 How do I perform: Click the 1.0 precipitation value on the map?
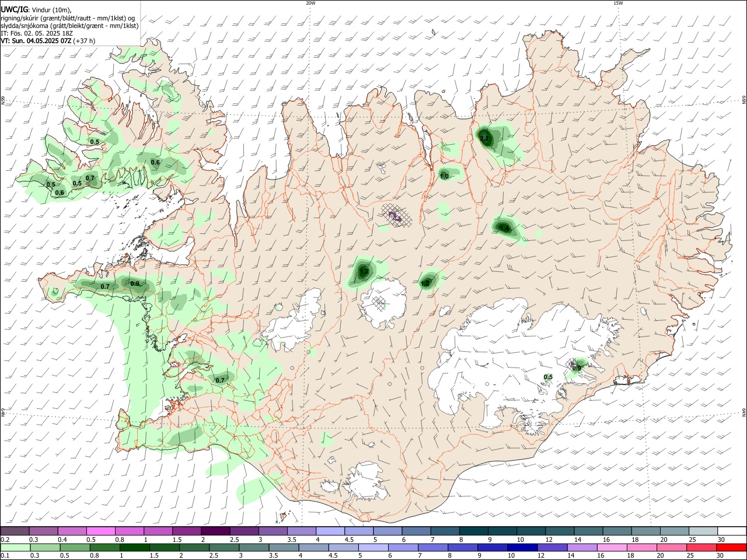(444, 176)
